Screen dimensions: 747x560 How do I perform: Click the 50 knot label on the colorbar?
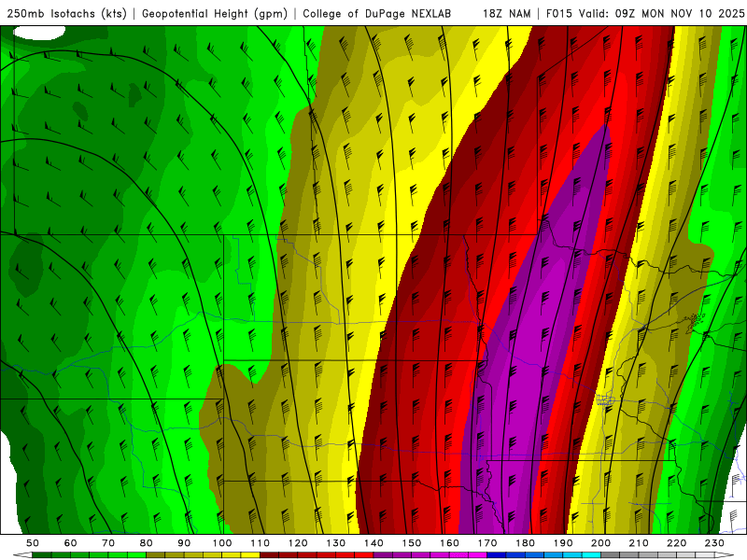[x=33, y=543]
